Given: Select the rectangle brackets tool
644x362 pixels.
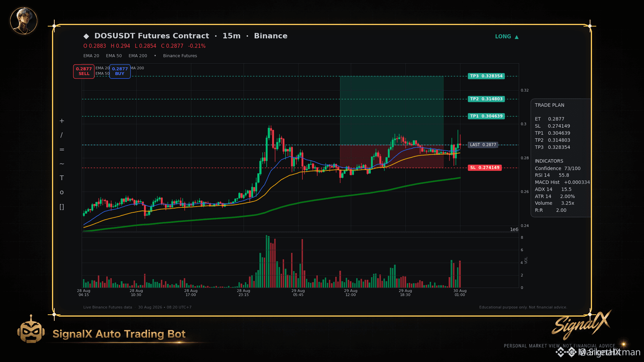Looking at the screenshot, I should (62, 207).
